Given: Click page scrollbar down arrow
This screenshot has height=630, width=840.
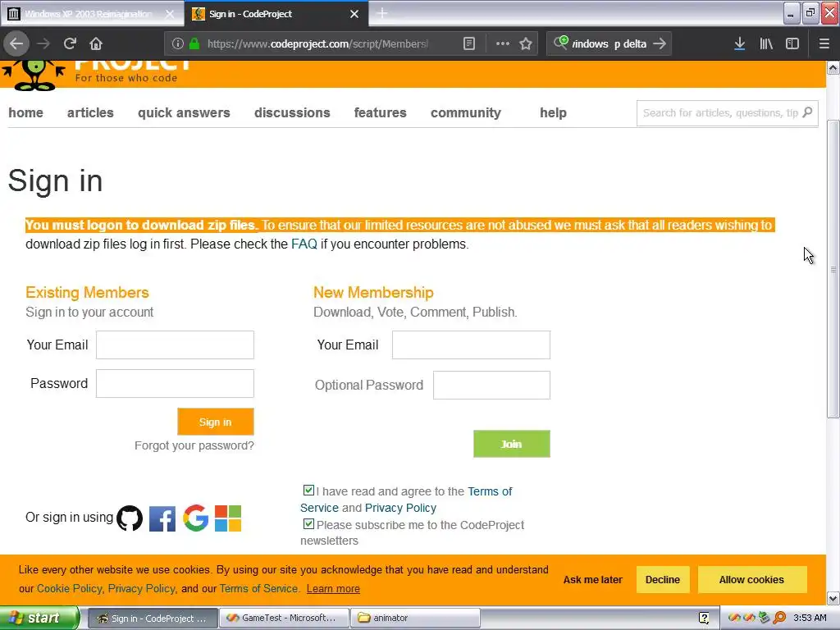Looking at the screenshot, I should pos(833,598).
